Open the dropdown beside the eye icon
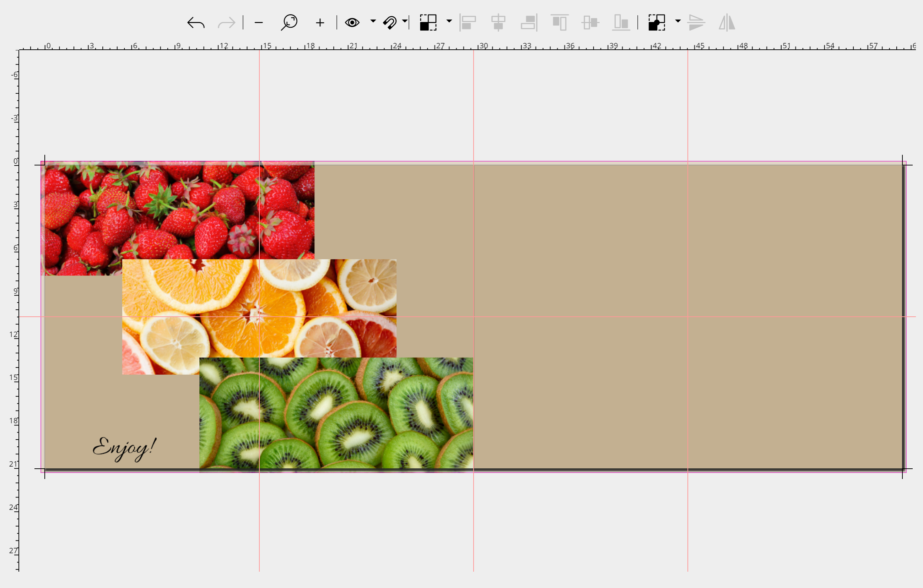 [x=373, y=21]
